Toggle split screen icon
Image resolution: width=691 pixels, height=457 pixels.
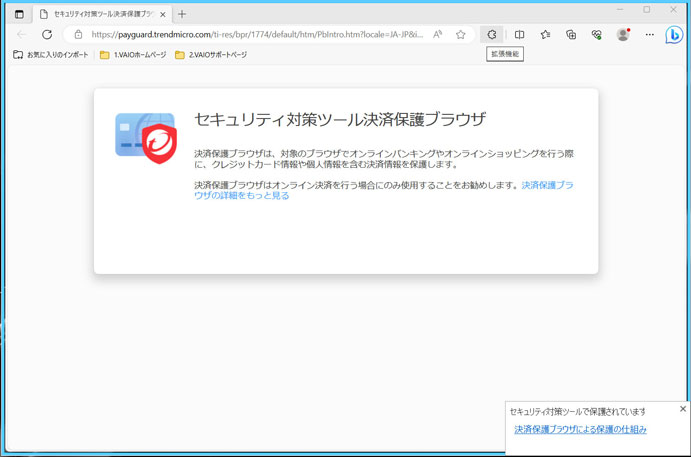click(520, 34)
